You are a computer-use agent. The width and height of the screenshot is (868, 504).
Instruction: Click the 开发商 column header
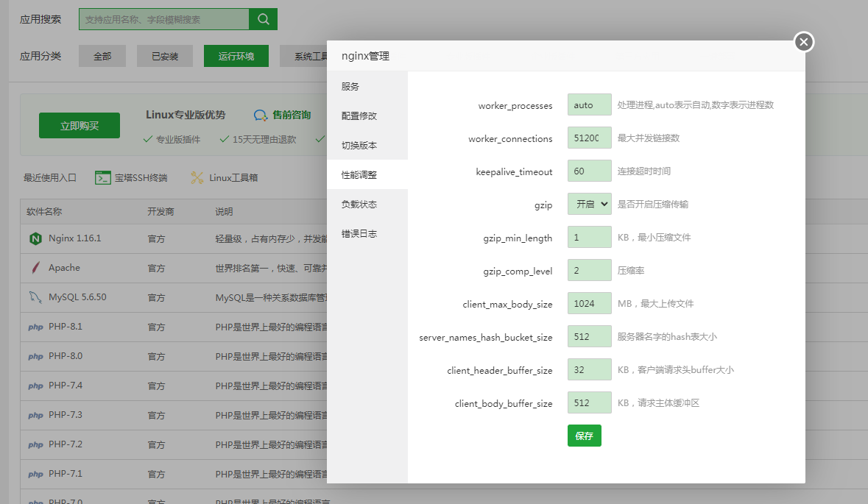pos(160,211)
